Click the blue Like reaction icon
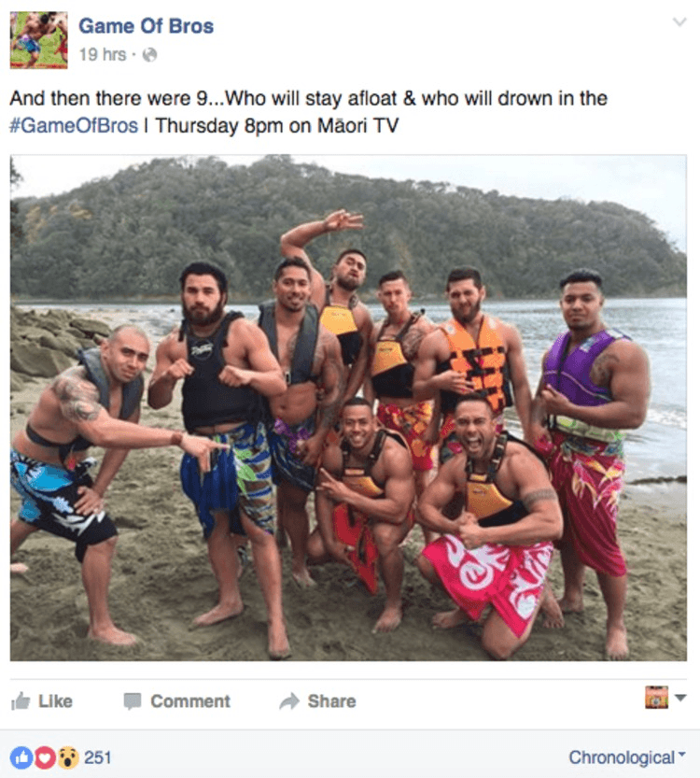700x778 pixels. coord(21,757)
